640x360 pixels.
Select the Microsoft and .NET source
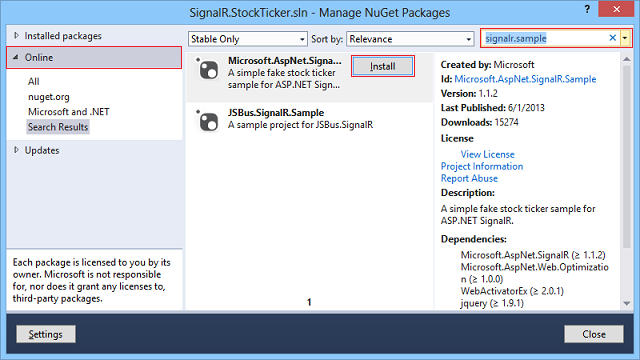[x=69, y=112]
